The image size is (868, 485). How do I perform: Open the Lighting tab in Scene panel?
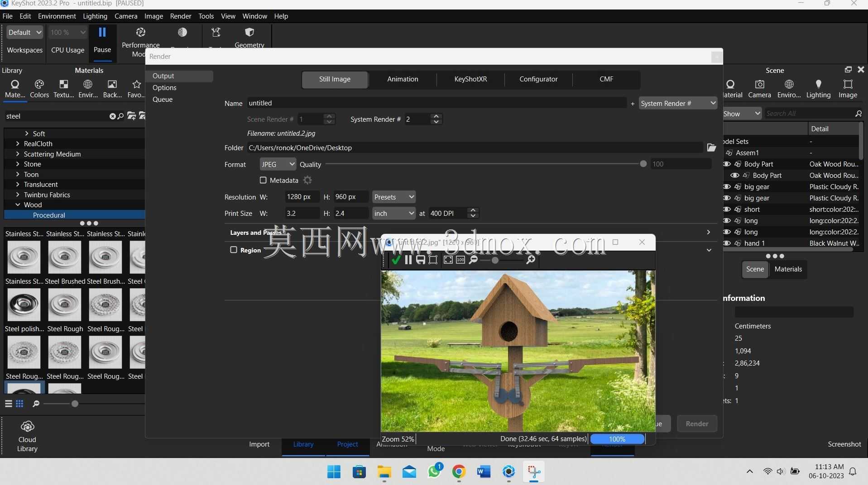[818, 89]
